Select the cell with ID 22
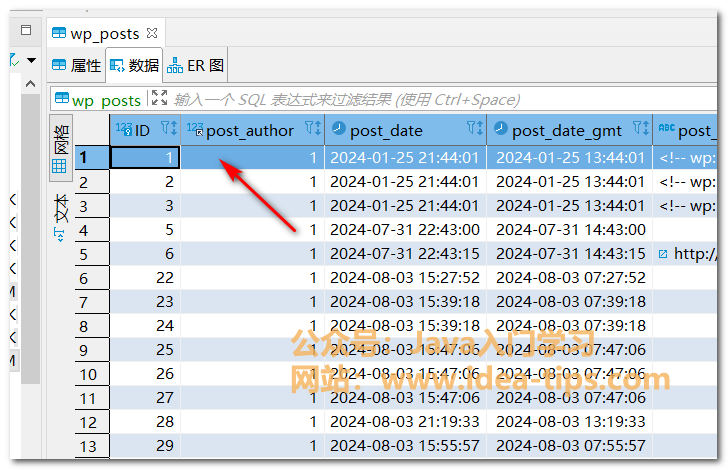 [x=145, y=278]
